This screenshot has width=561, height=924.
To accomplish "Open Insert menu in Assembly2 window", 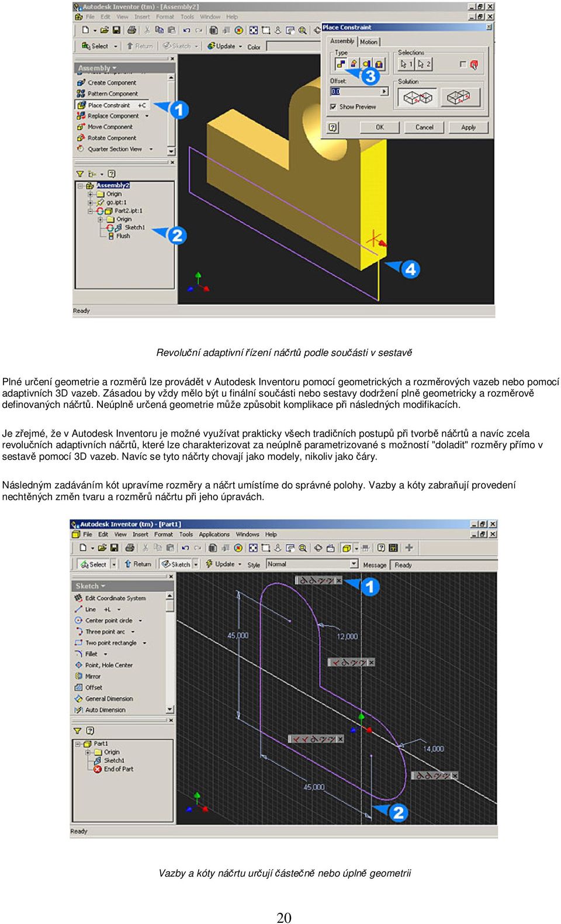I will click(142, 17).
